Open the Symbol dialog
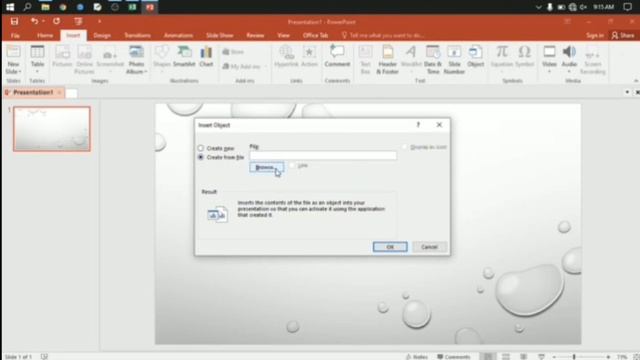 point(524,56)
